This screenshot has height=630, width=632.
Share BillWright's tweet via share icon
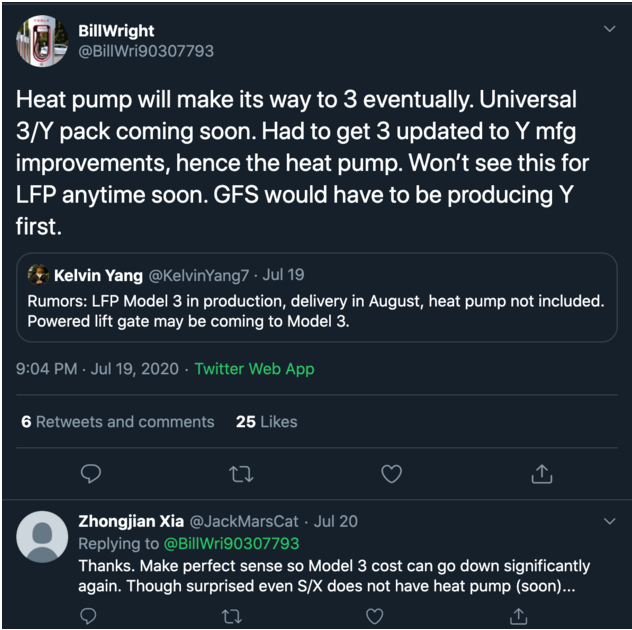pos(542,473)
